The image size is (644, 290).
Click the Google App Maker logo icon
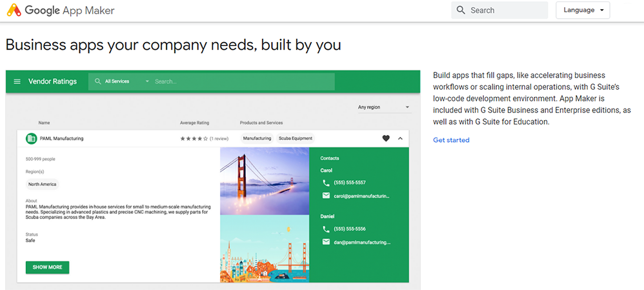(14, 10)
